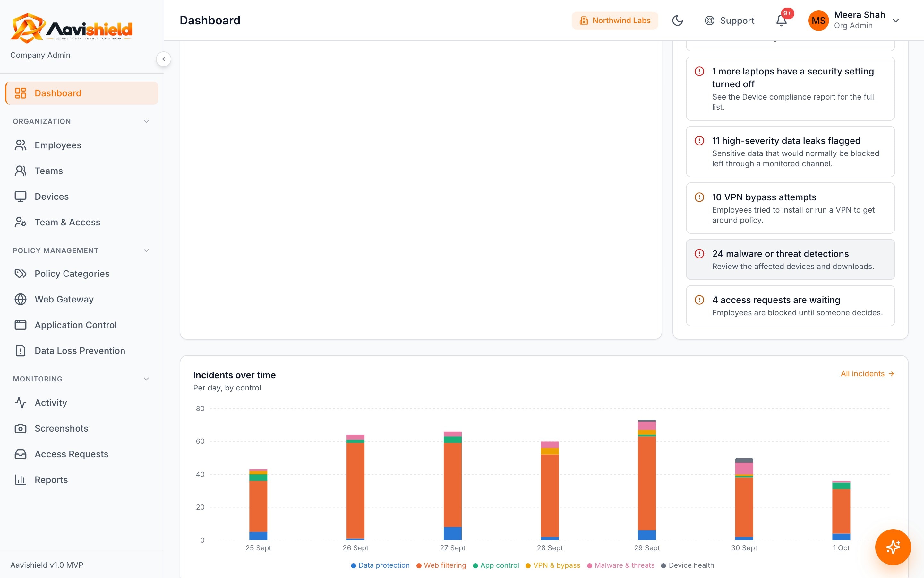Click the Application Control window icon
Screen dimensions: 924x578
click(20, 325)
